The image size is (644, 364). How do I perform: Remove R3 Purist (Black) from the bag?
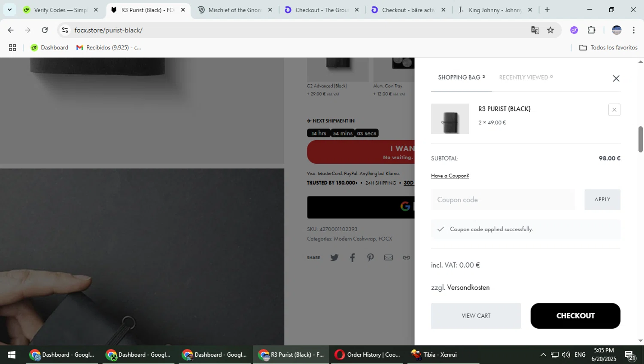click(614, 110)
